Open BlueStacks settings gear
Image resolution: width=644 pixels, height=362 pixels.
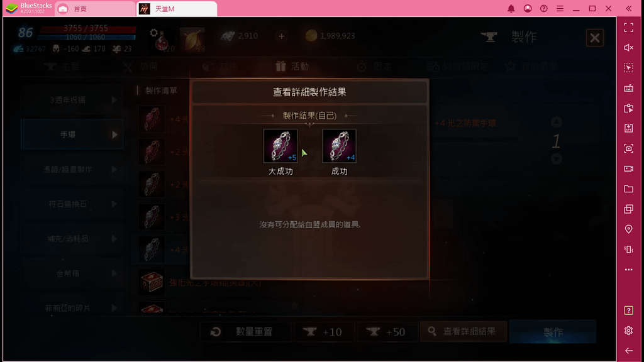628,331
